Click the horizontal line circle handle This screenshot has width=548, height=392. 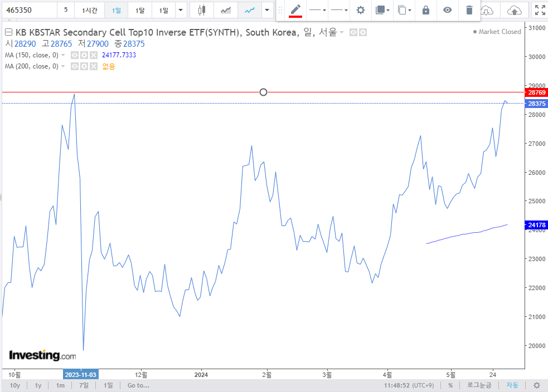coord(264,92)
